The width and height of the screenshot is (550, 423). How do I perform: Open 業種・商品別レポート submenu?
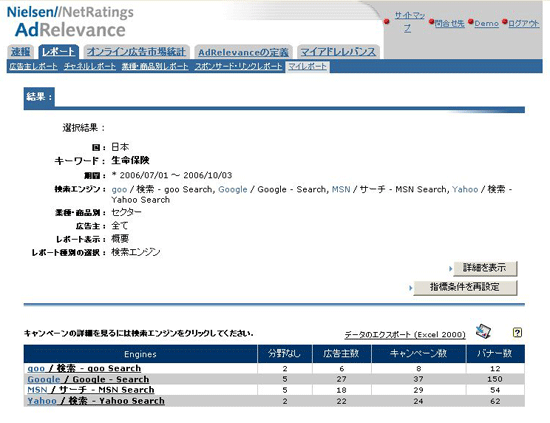pyautogui.click(x=155, y=66)
